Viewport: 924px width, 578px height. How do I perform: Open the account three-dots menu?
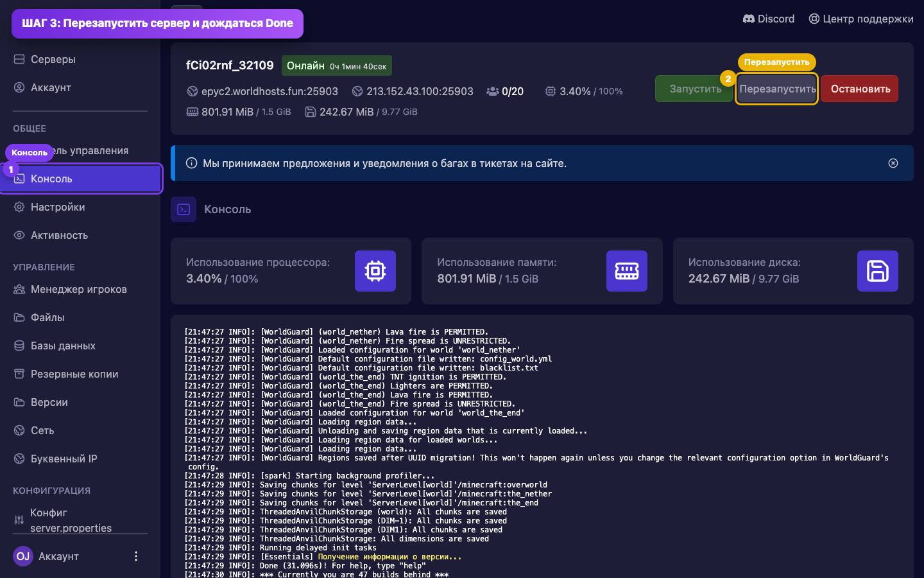135,556
